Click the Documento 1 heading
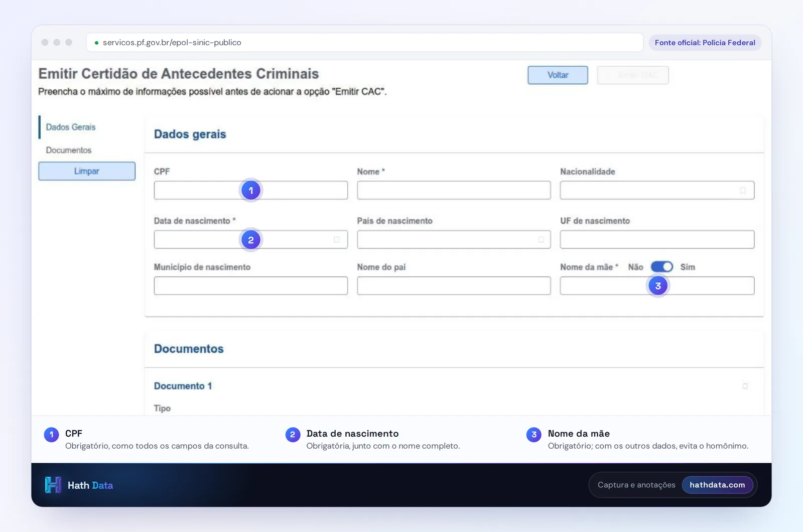The height and width of the screenshot is (532, 803). [x=183, y=386]
